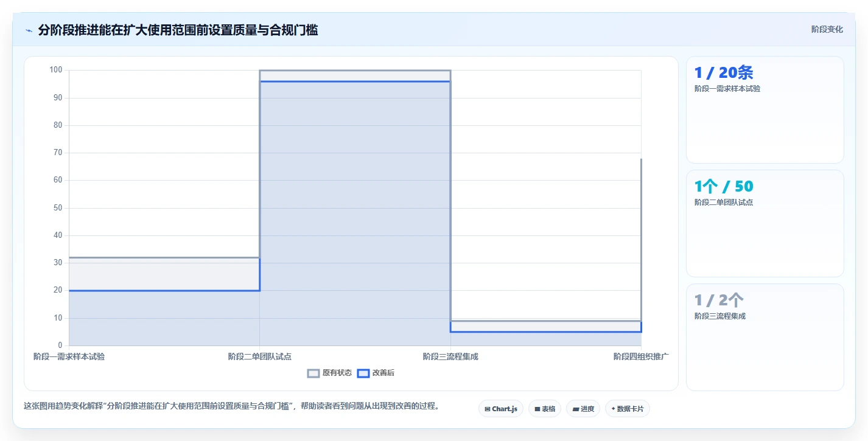This screenshot has width=868, height=441.
Task: Click the 阶段三流程集成 axis label
Action: tap(450, 356)
